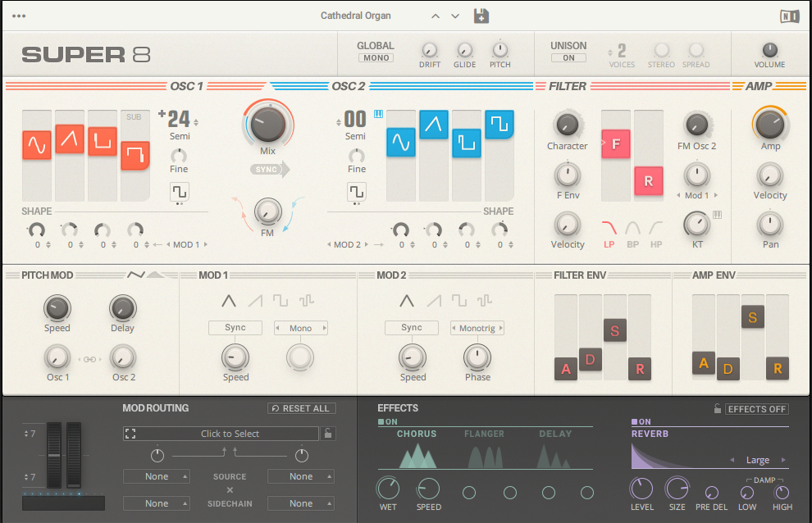Screen dimensions: 812x523
Task: Select the OSC 1 sine wave tile
Action: tap(37, 145)
